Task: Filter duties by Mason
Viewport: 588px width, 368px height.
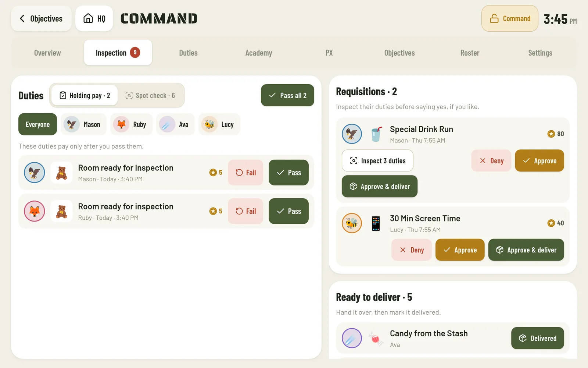Action: tap(83, 124)
